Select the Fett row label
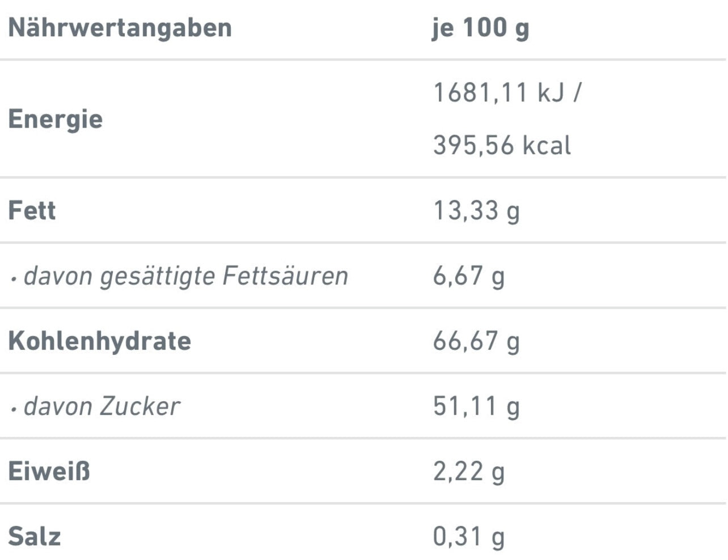The image size is (728, 560). 32,210
